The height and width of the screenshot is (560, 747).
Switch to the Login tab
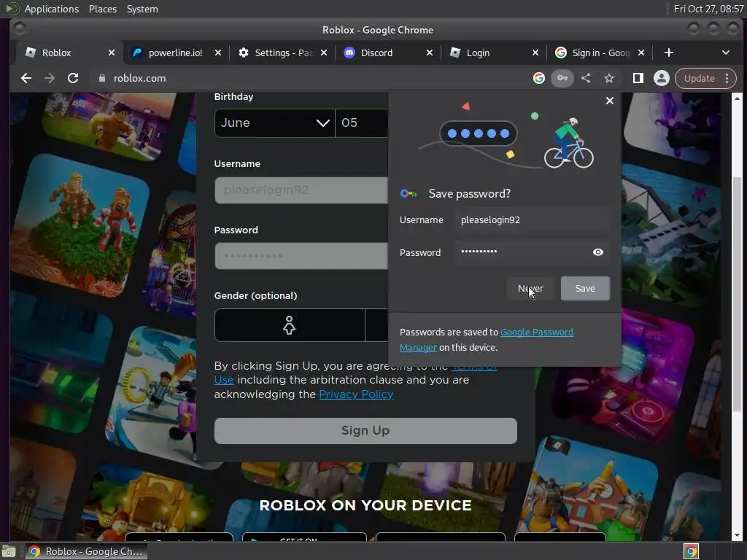coord(478,52)
